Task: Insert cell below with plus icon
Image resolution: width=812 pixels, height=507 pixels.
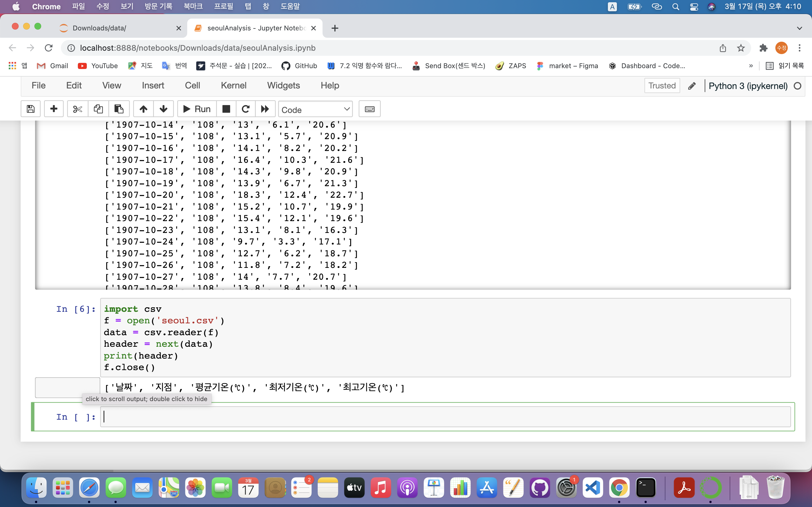Action: 54,109
